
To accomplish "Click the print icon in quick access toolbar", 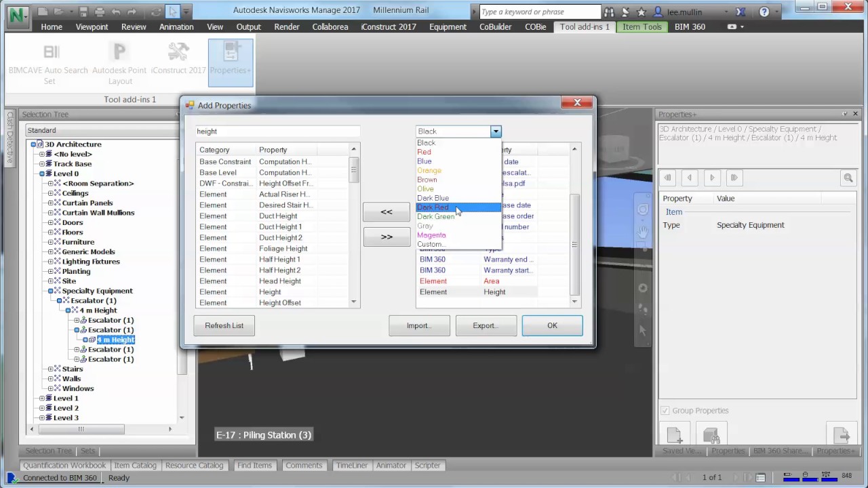I will [x=100, y=12].
